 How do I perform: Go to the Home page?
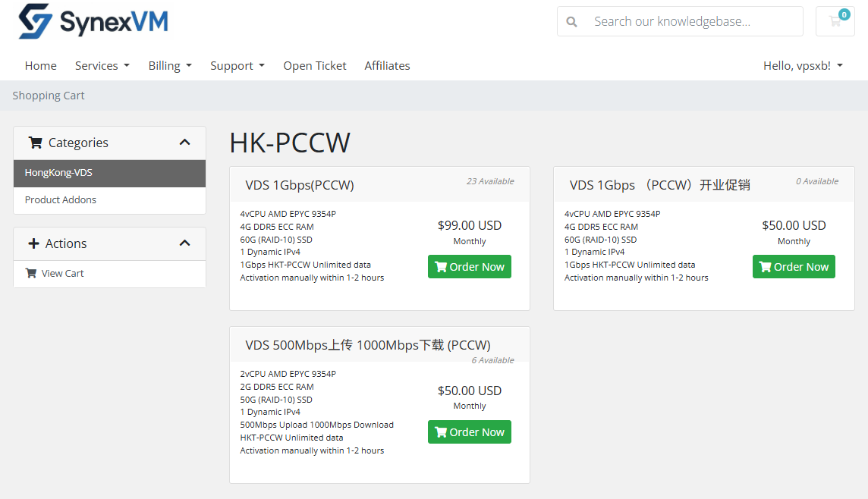tap(40, 66)
